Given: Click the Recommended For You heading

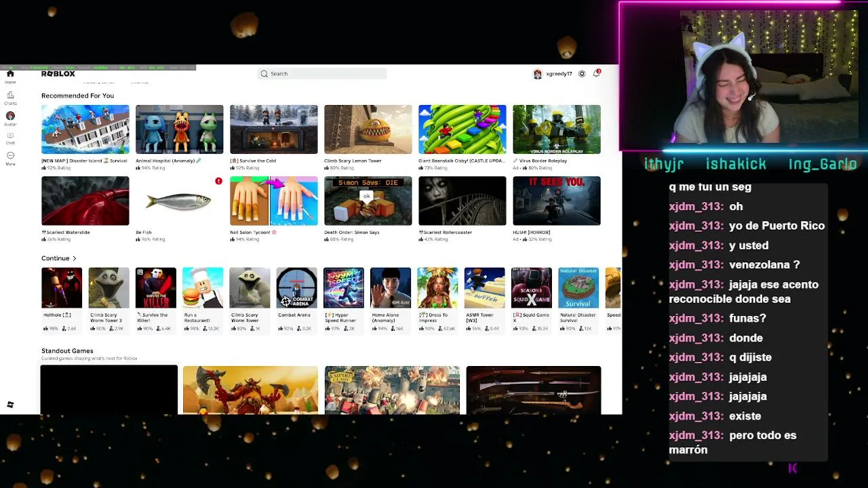Looking at the screenshot, I should [x=77, y=96].
